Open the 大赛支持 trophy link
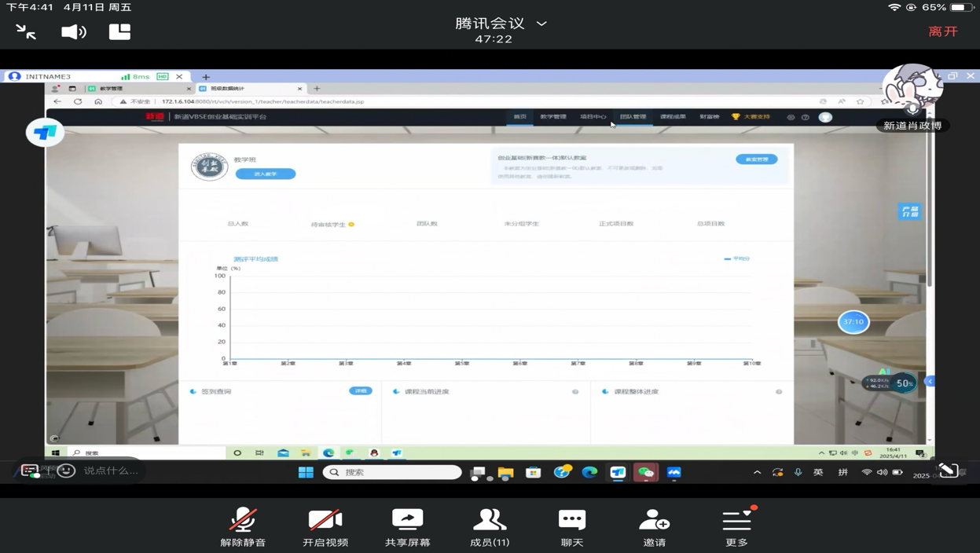 (x=751, y=117)
